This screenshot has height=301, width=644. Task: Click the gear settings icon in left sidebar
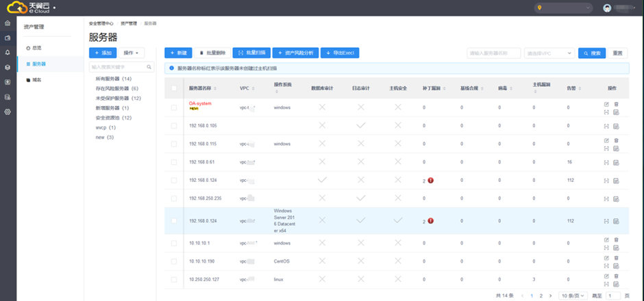pos(8,112)
